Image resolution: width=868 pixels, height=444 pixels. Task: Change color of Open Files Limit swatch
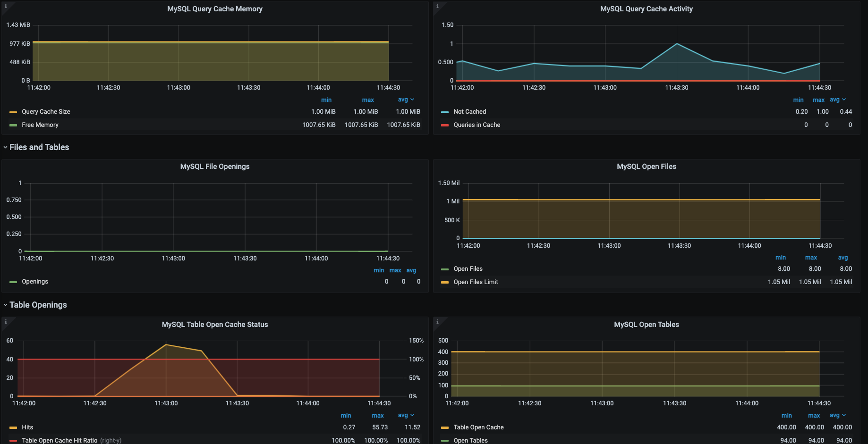coord(444,283)
